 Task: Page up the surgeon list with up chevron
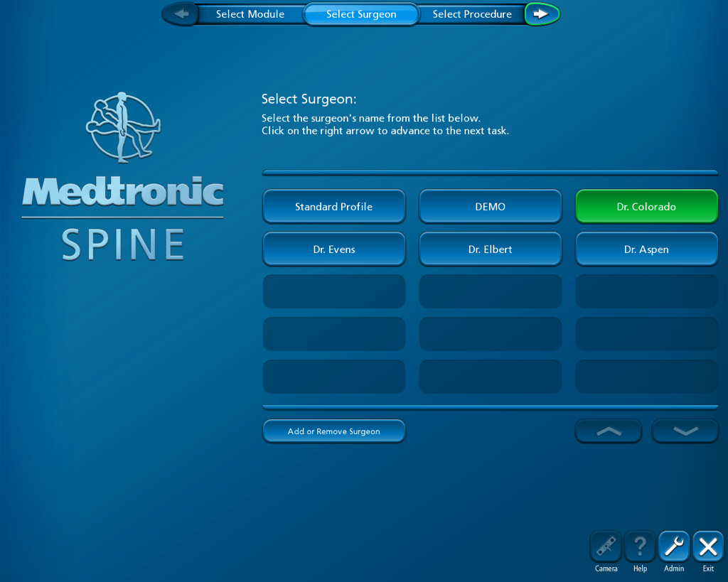click(609, 431)
